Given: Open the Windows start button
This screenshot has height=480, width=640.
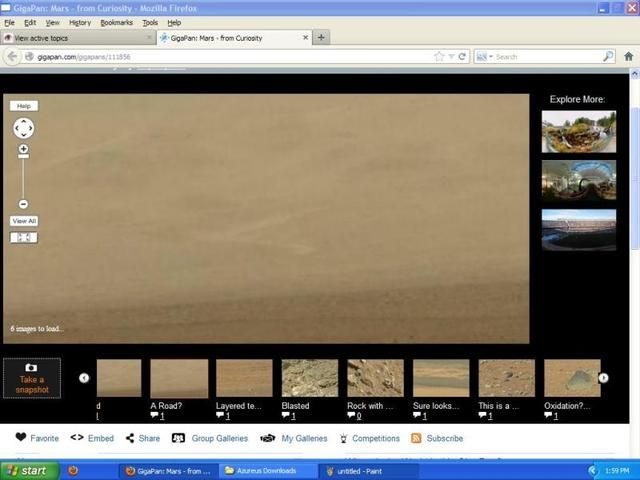Looking at the screenshot, I should coord(29,471).
